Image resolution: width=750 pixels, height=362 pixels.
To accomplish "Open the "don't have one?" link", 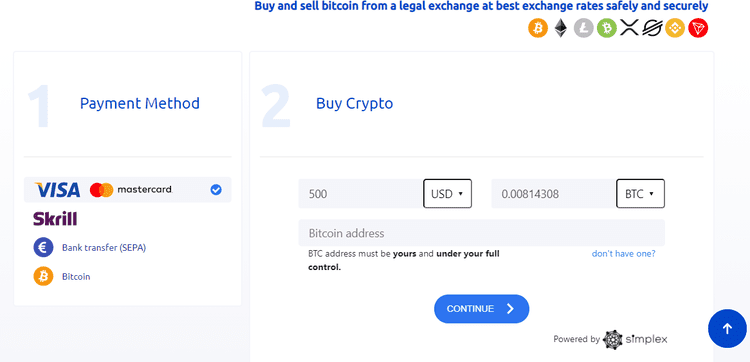I will (x=623, y=253).
